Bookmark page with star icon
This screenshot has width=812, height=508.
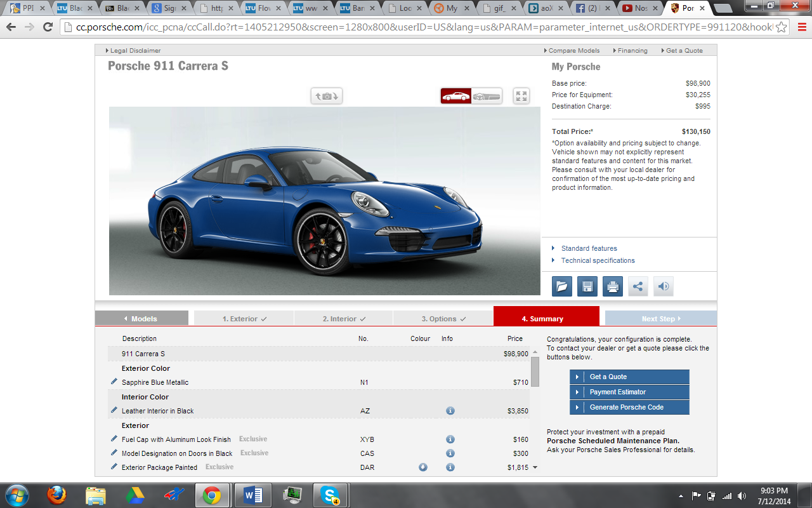(782, 27)
